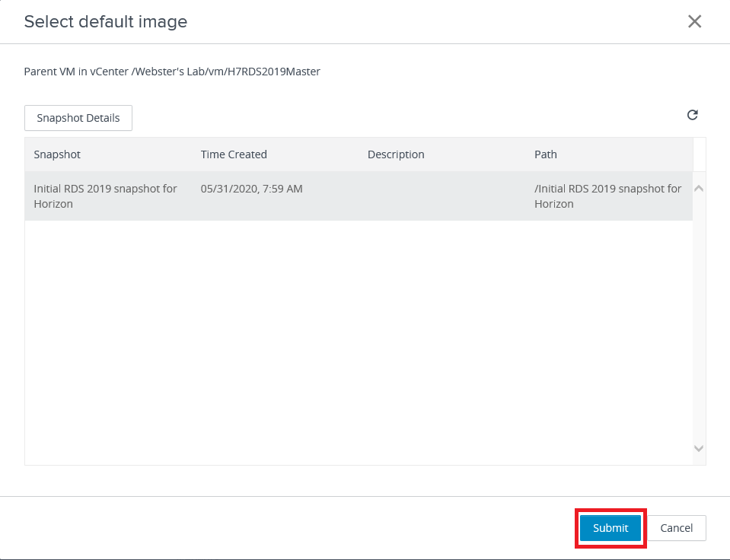Click the /Initial RDS 2019 snapshot path cell
The image size is (730, 560).
click(607, 196)
